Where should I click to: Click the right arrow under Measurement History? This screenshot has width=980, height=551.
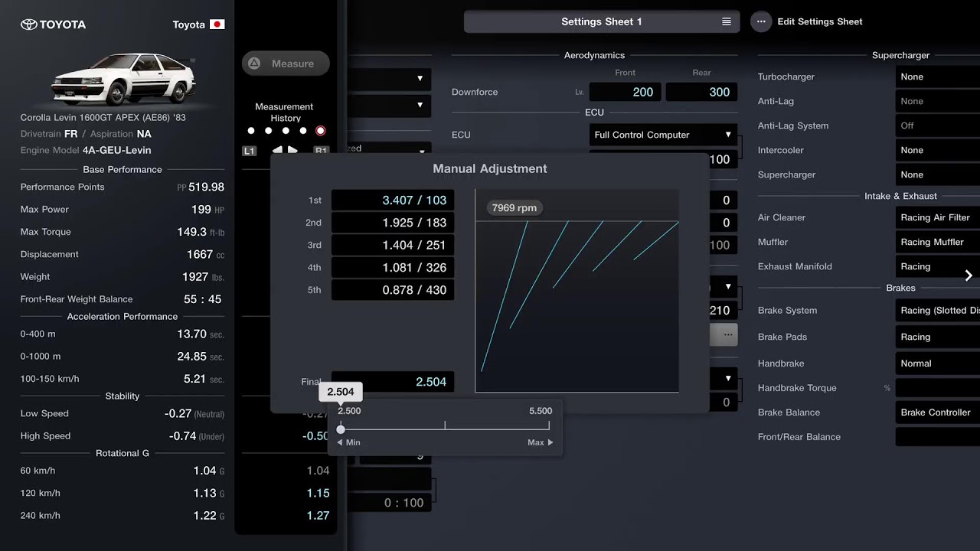(x=293, y=150)
